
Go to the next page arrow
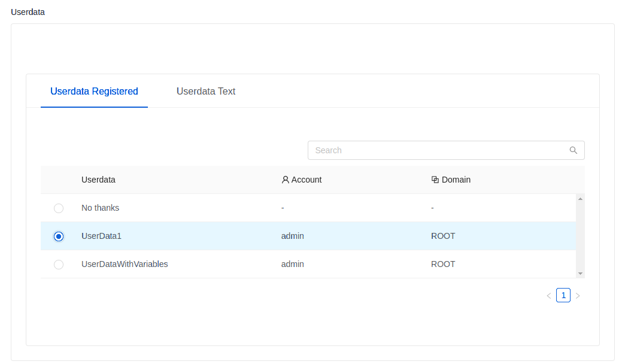tap(578, 296)
